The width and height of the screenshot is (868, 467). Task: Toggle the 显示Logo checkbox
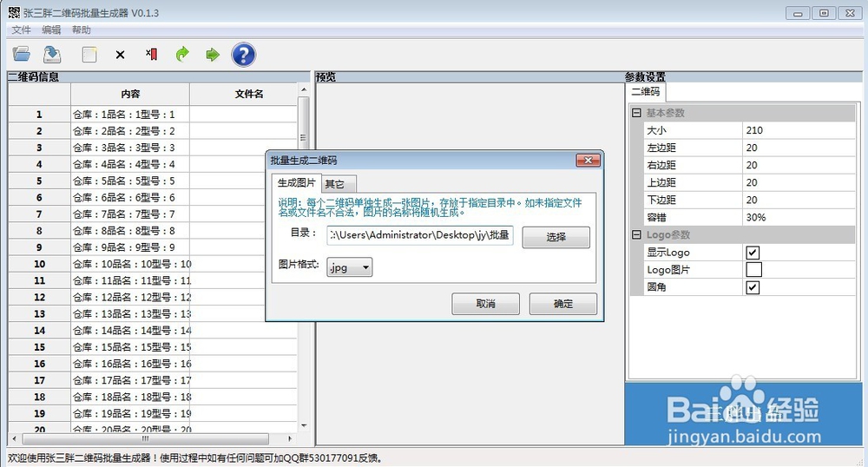point(753,253)
